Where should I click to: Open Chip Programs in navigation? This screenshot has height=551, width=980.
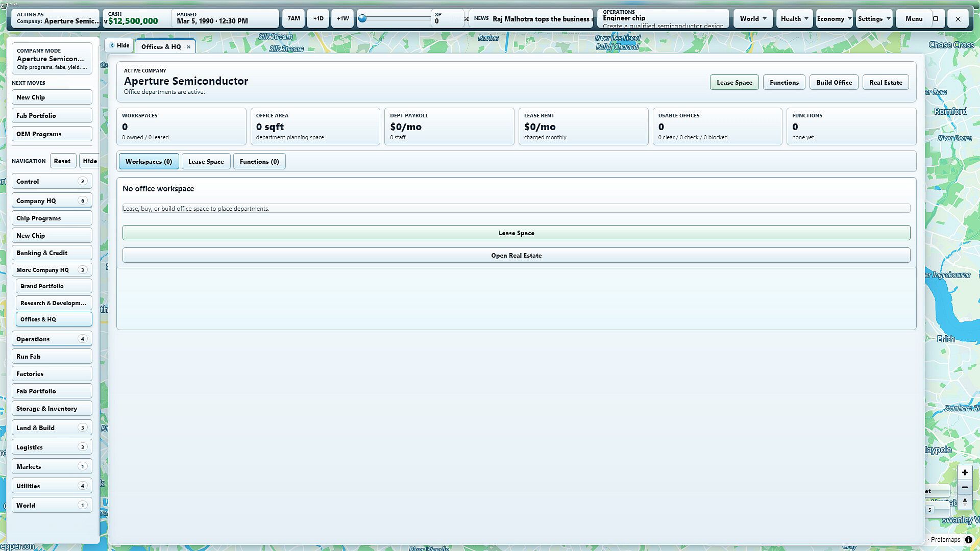pyautogui.click(x=52, y=218)
